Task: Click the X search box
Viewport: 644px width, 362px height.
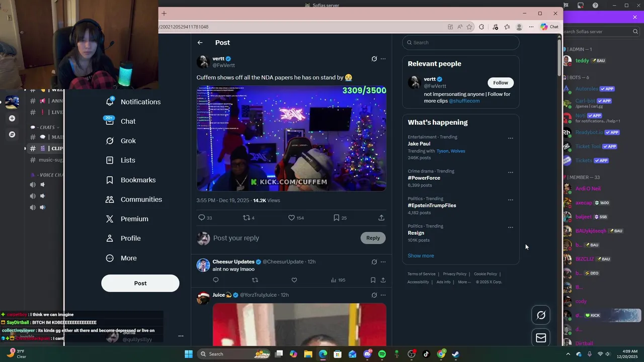Action: point(460,42)
